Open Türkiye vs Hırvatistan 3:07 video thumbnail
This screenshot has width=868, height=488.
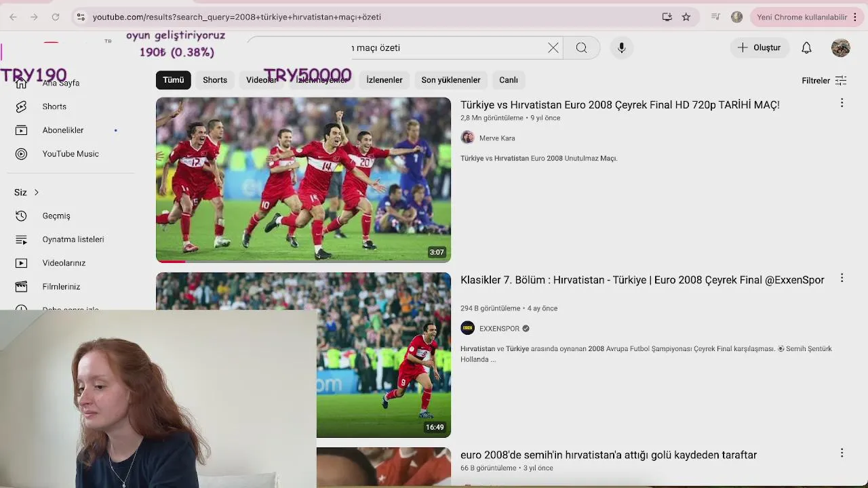coord(303,180)
